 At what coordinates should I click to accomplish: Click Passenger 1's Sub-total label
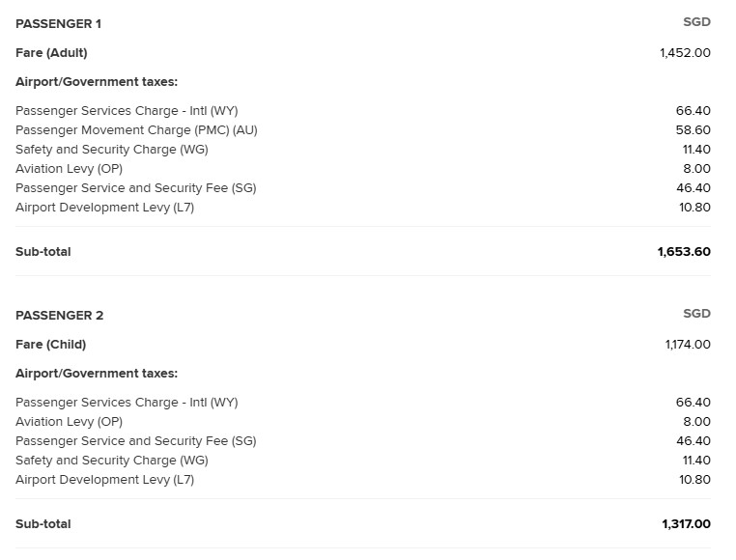42,252
